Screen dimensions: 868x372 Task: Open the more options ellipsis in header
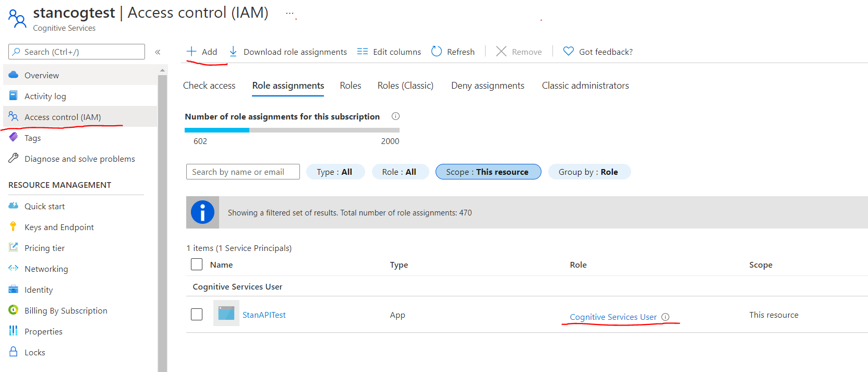click(290, 14)
